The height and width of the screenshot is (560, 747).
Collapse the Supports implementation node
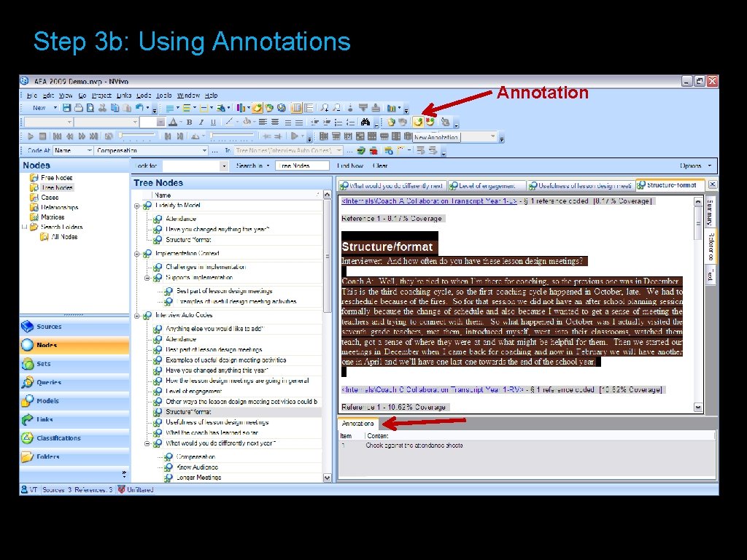point(147,278)
